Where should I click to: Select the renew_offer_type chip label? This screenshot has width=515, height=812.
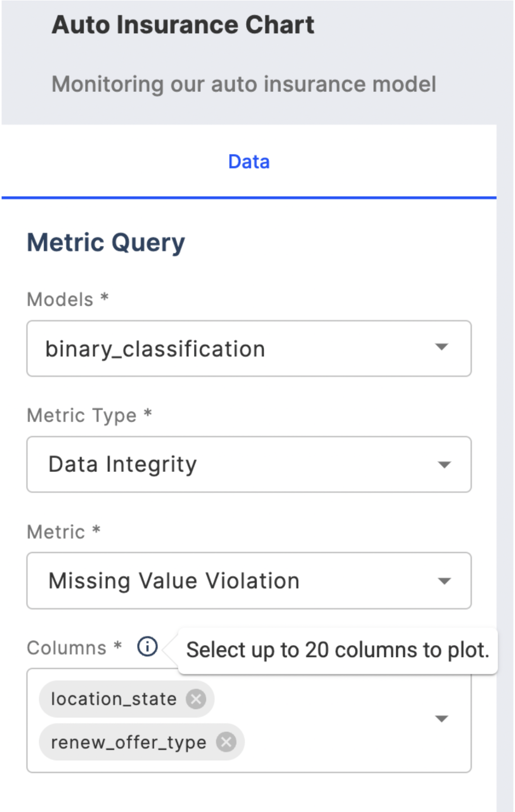point(129,742)
